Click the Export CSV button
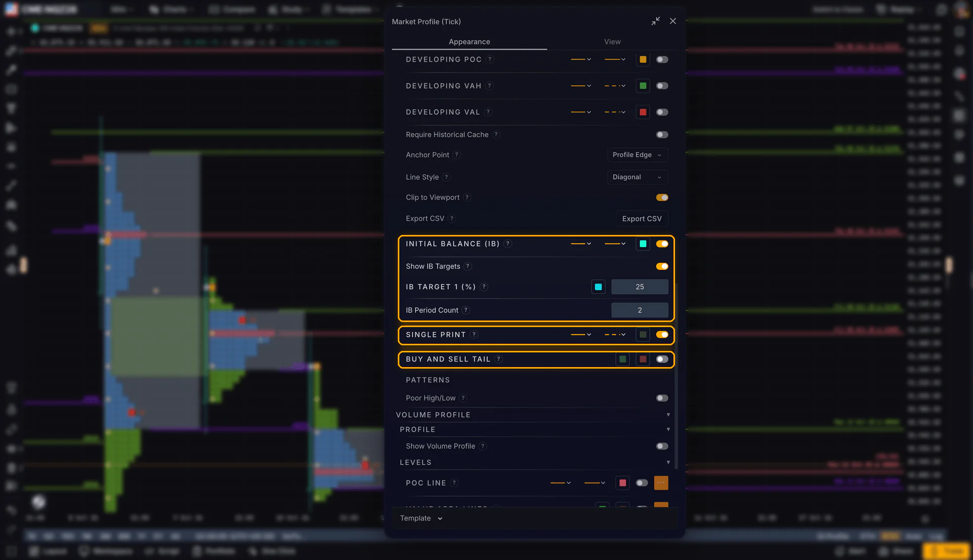Viewport: 973px width, 560px height. coord(642,219)
